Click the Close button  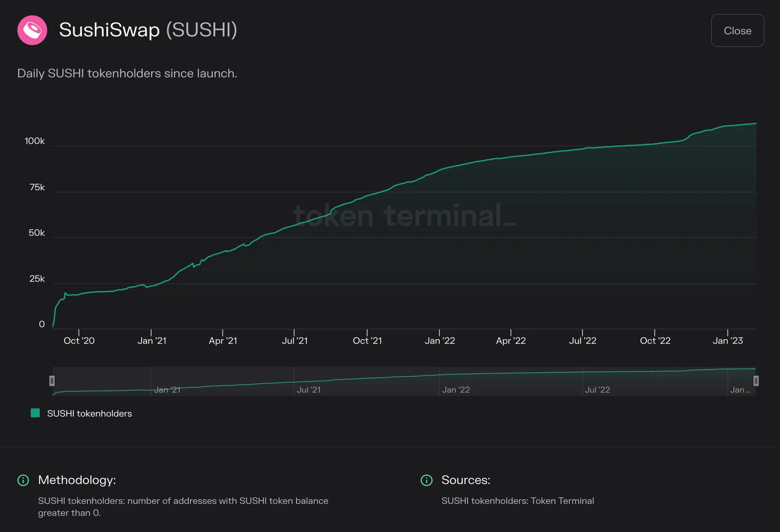[737, 31]
